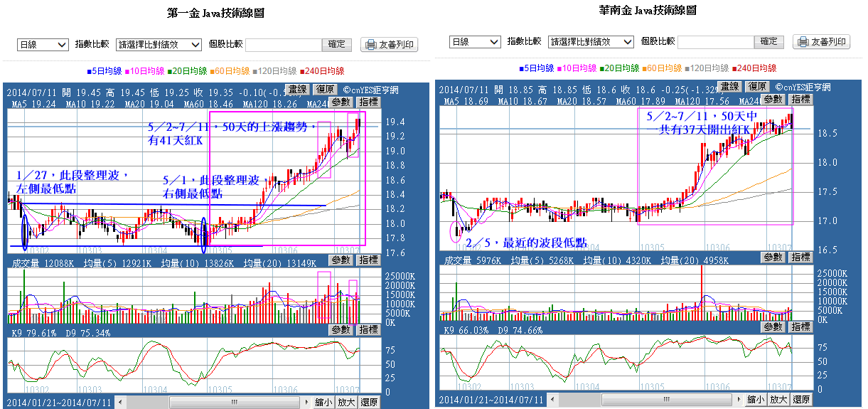Open 參數 for 華南金 volume chart
This screenshot has height=409, width=868.
773,257
